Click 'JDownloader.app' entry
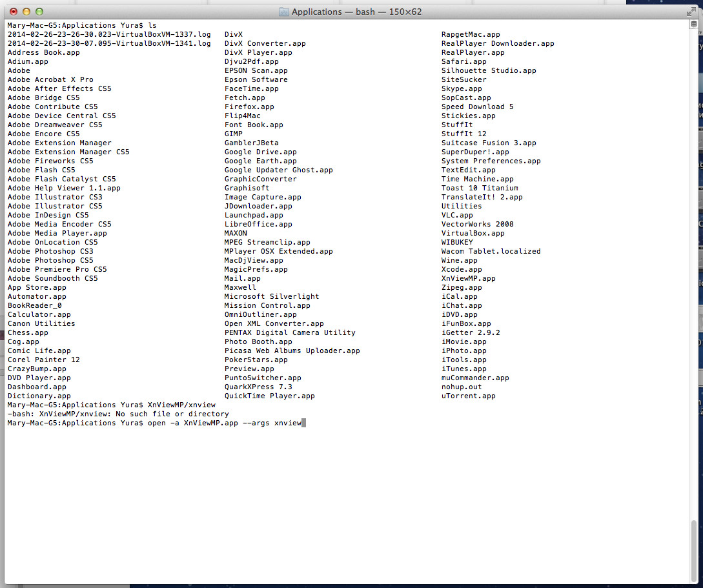703x588 pixels. point(258,206)
